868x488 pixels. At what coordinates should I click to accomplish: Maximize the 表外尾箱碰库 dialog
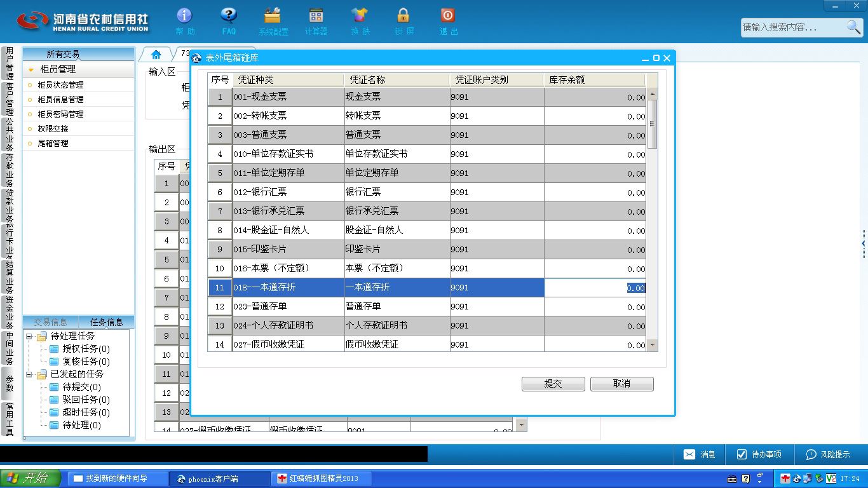point(656,58)
